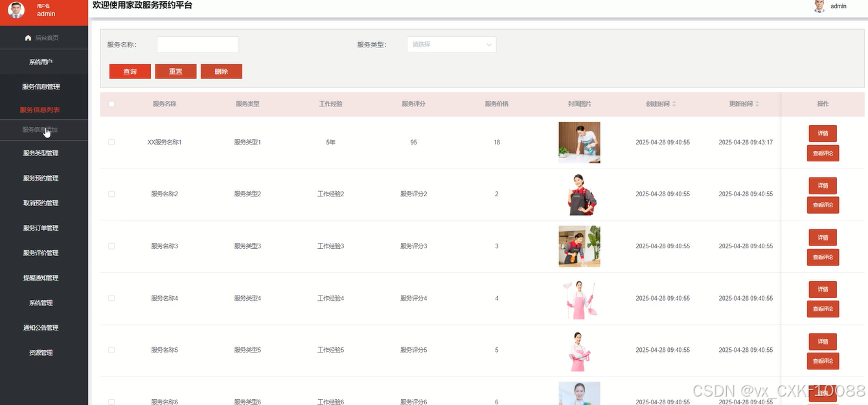The height and width of the screenshot is (405, 868).
Task: Click cover image of 服务名称2
Action: 579,194
